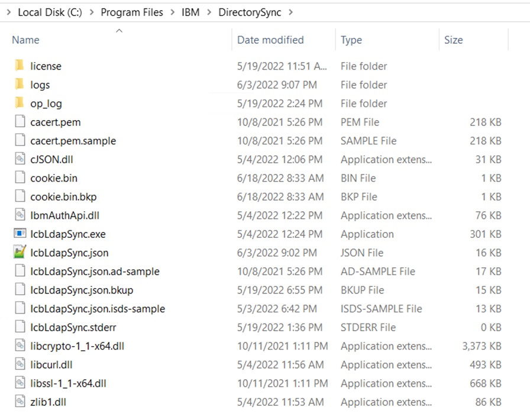530x420 pixels.
Task: Expand chevron after IBM breadcrumb
Action: [x=209, y=12]
